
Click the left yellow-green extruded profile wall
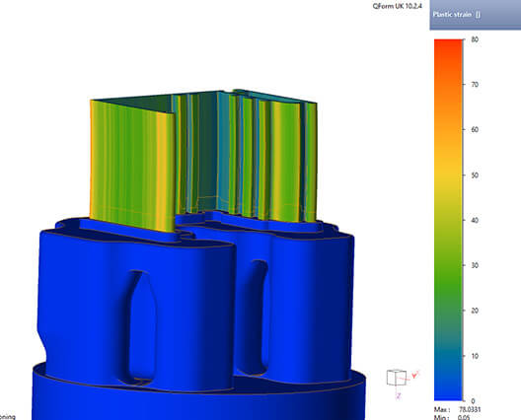point(132,166)
